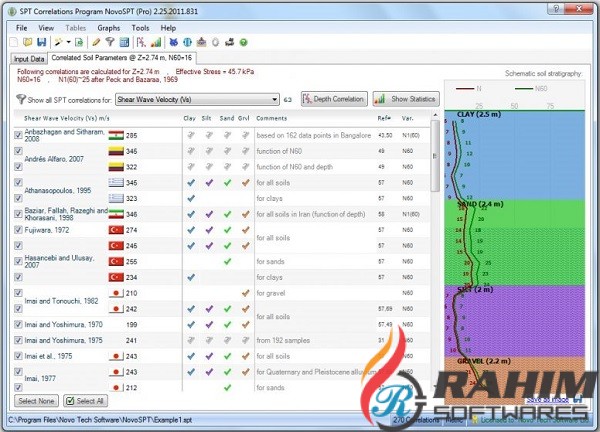Screen dimensions: 600x432
Task: Uncheck the Imai et al., 1975 checkbox
Action: tap(18, 356)
